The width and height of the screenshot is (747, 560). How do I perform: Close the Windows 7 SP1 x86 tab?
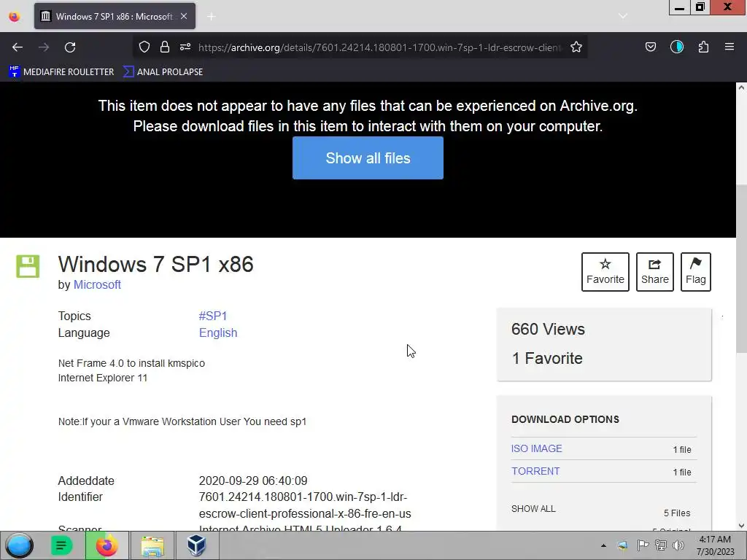[x=184, y=16]
